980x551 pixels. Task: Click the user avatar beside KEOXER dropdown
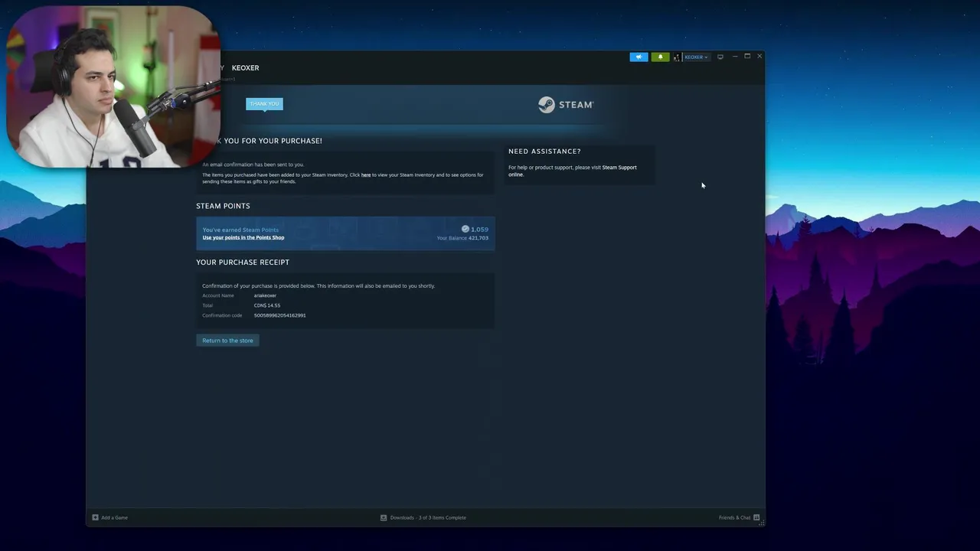tap(676, 57)
